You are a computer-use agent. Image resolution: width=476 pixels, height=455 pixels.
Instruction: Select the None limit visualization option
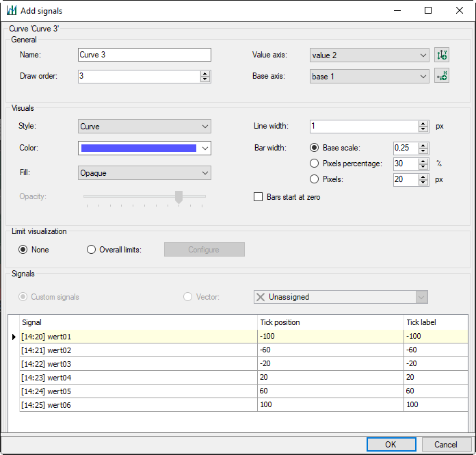23,250
